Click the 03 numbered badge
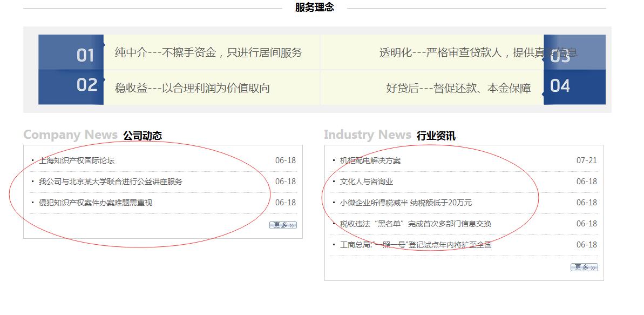The image size is (644, 315). (560, 56)
